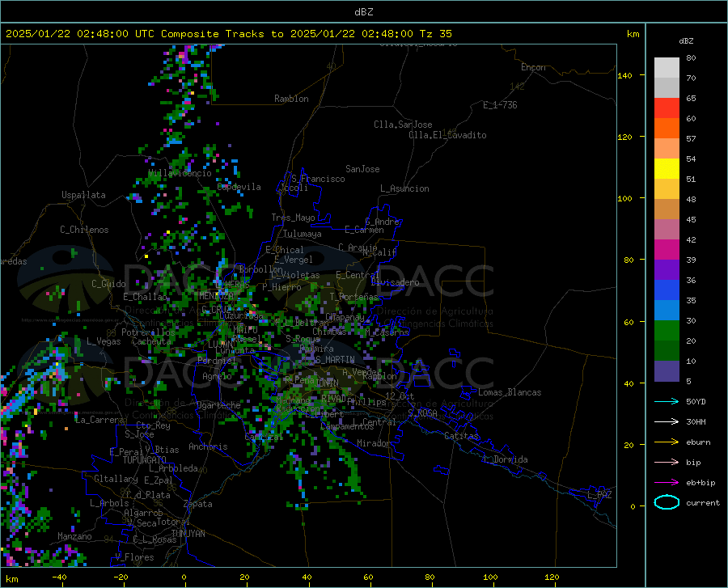Select the 42 dBZ magenta swatch
728x588 pixels.
click(667, 249)
